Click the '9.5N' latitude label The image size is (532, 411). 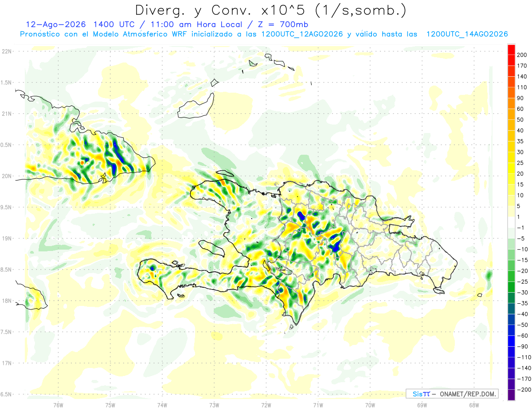coord(6,207)
